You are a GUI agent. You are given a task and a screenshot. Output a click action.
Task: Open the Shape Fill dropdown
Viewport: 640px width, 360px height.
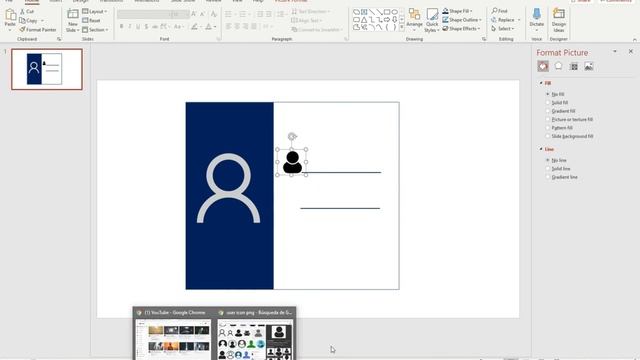pyautogui.click(x=458, y=11)
